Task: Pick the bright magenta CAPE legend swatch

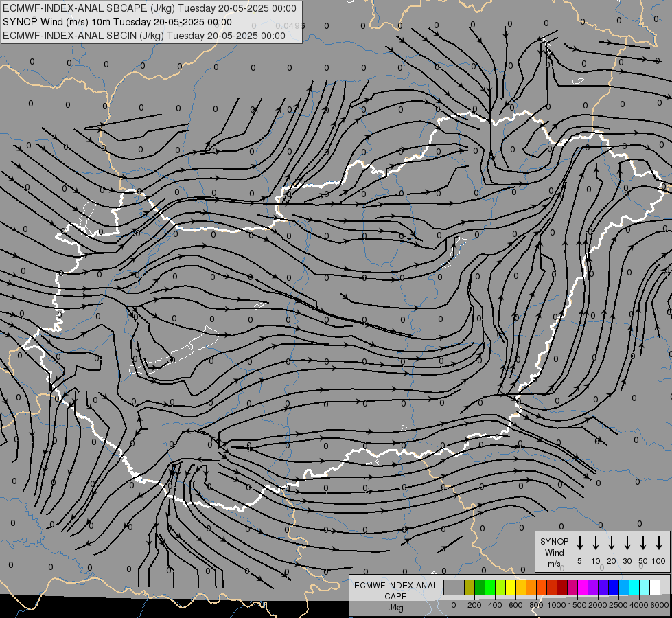Action: tap(583, 587)
